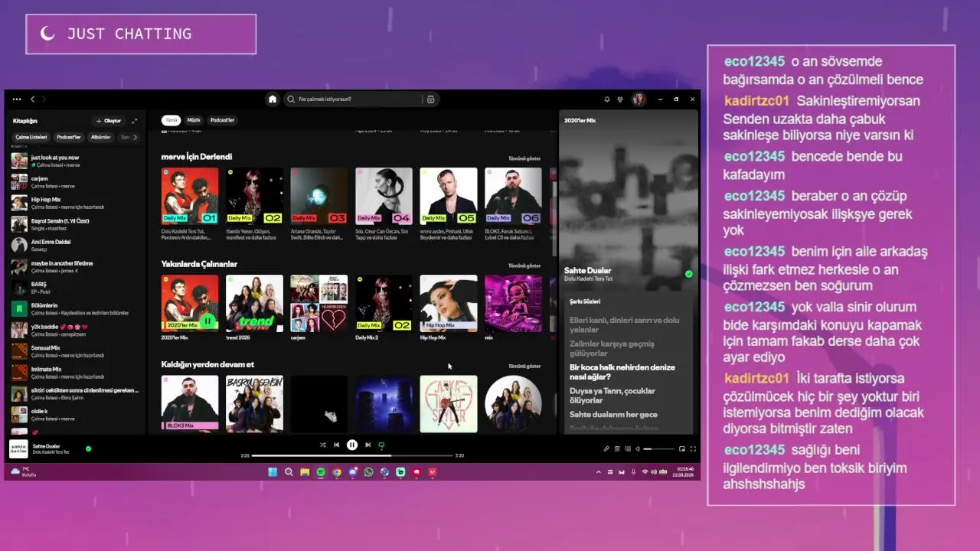Show more library filters with arrow
This screenshot has width=980, height=551.
[x=135, y=137]
